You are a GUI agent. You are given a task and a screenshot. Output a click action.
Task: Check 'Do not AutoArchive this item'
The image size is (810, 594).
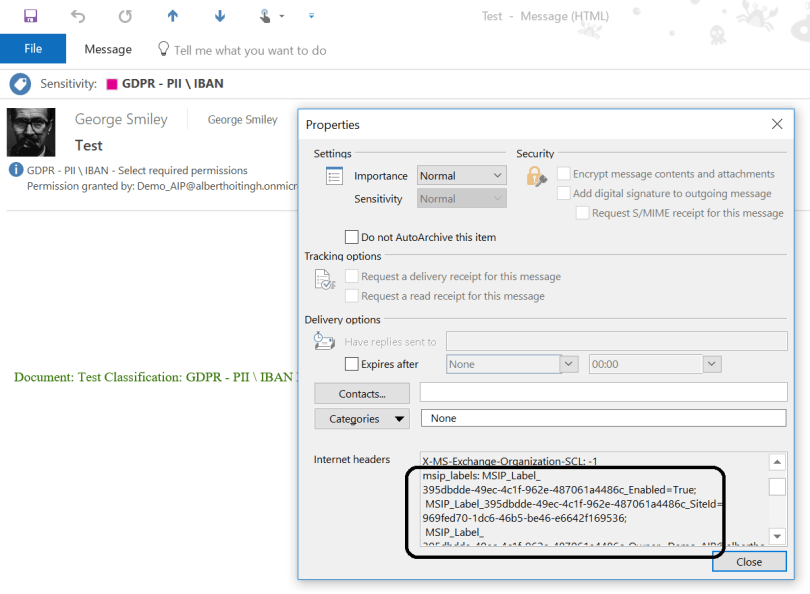click(352, 237)
